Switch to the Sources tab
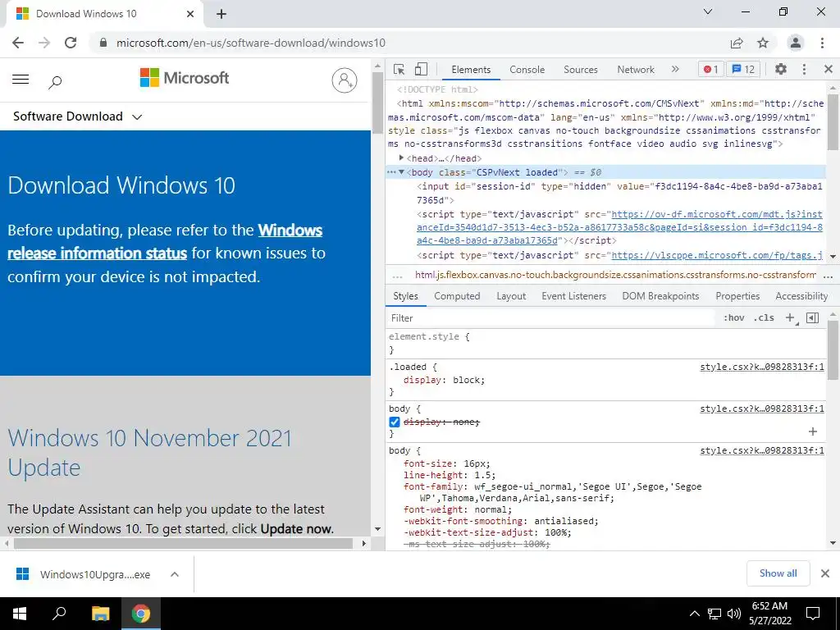This screenshot has width=840, height=630. tap(580, 70)
